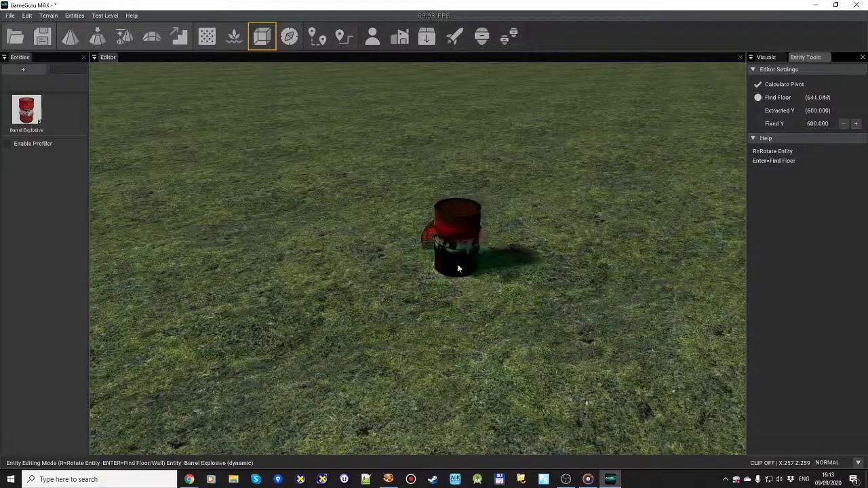Click the multiplayer two-heads icon
This screenshot has height=488, width=868.
coord(509,37)
